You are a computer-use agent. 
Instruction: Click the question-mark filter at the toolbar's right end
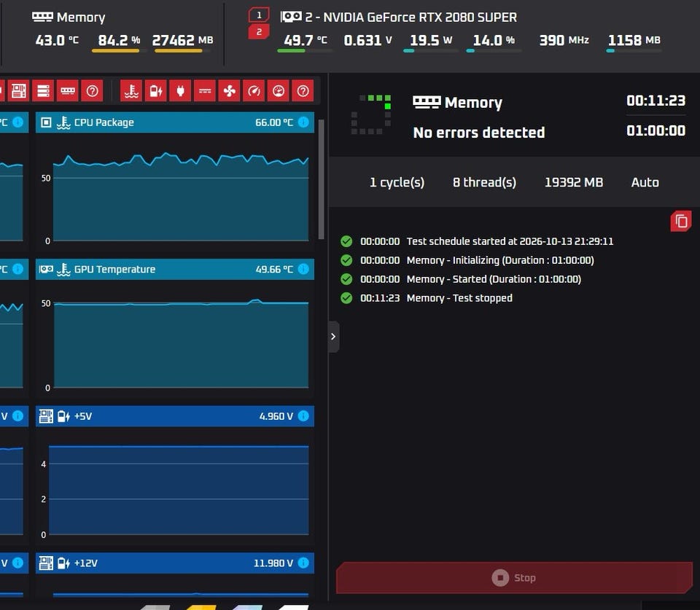tap(303, 92)
